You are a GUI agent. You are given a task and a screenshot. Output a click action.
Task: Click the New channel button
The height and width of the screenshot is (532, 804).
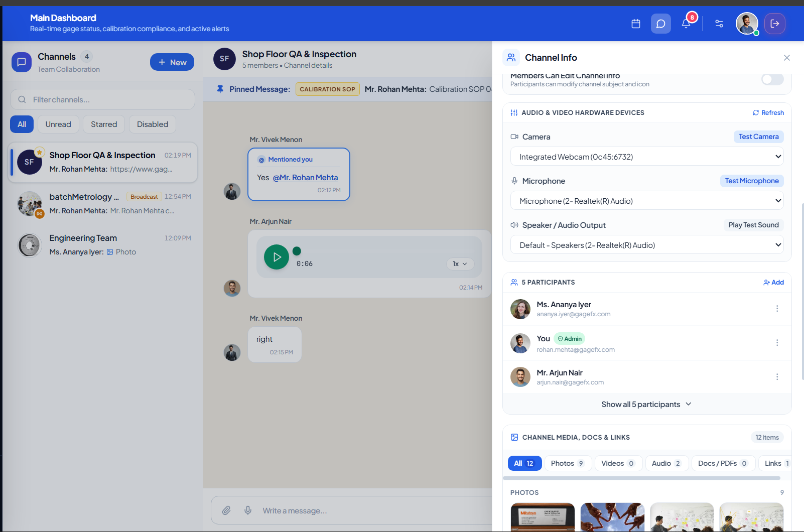[172, 62]
